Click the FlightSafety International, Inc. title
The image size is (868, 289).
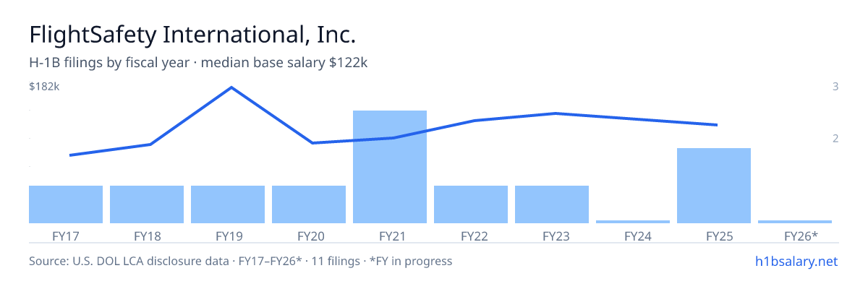coord(192,35)
